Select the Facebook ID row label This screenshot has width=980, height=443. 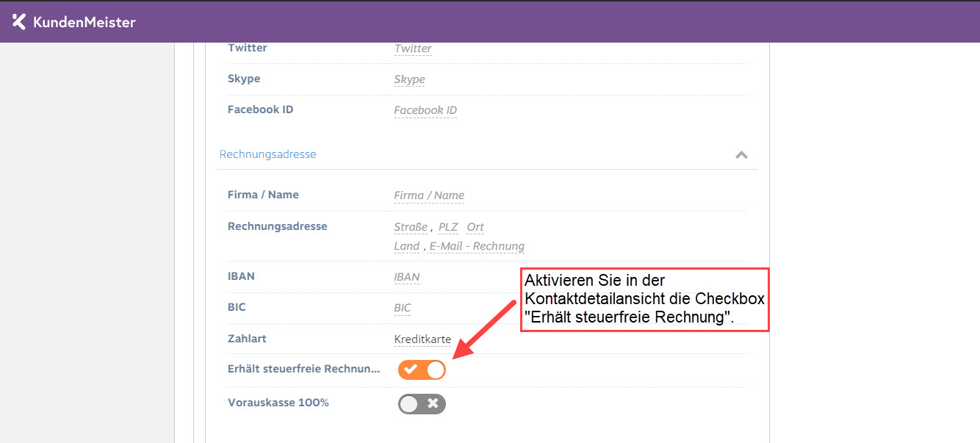(260, 109)
